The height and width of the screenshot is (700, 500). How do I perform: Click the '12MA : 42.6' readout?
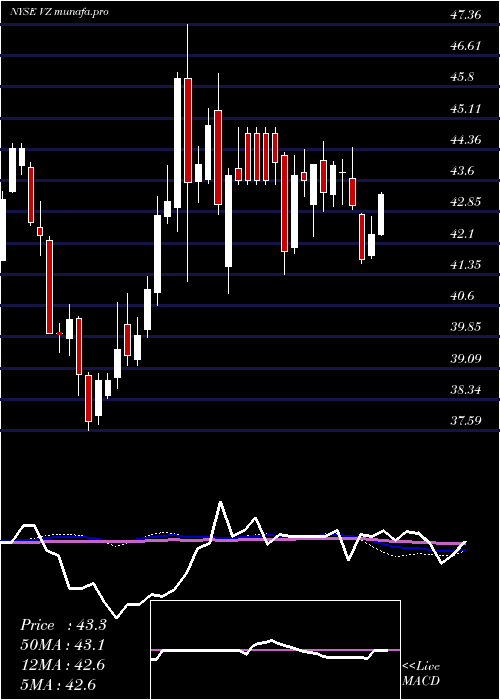pos(62,665)
